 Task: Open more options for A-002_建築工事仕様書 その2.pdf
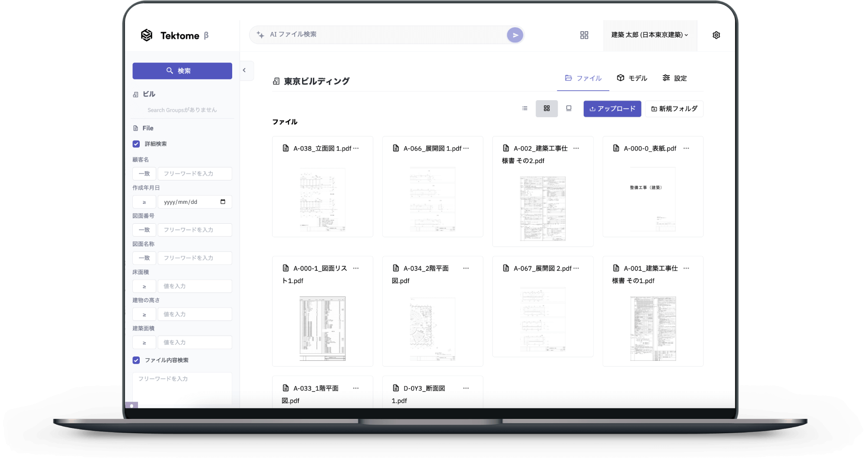click(x=576, y=148)
